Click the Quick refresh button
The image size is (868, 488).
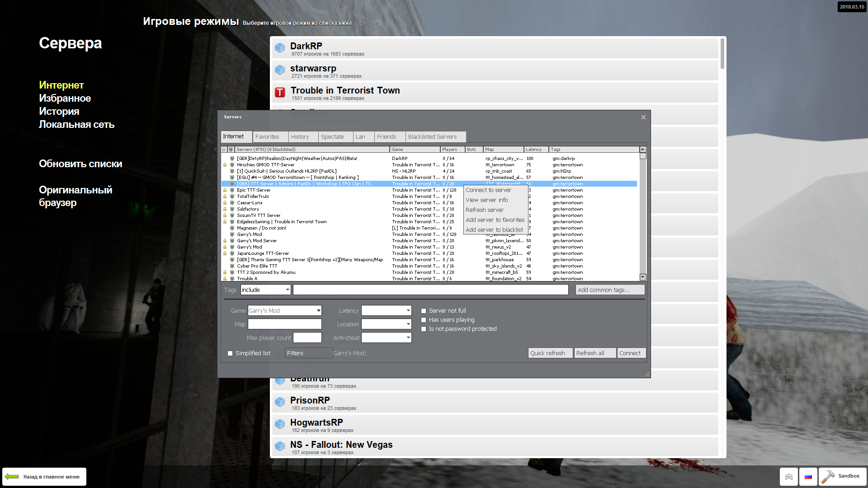[550, 353]
